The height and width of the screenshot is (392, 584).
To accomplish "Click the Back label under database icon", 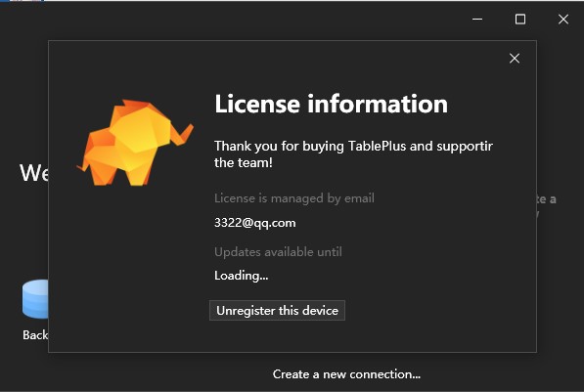I will [35, 335].
